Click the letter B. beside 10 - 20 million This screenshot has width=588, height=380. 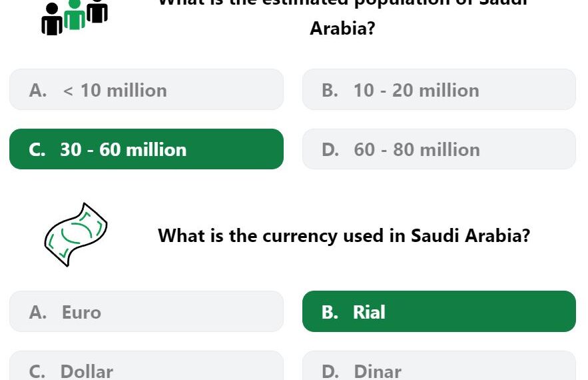pyautogui.click(x=330, y=90)
